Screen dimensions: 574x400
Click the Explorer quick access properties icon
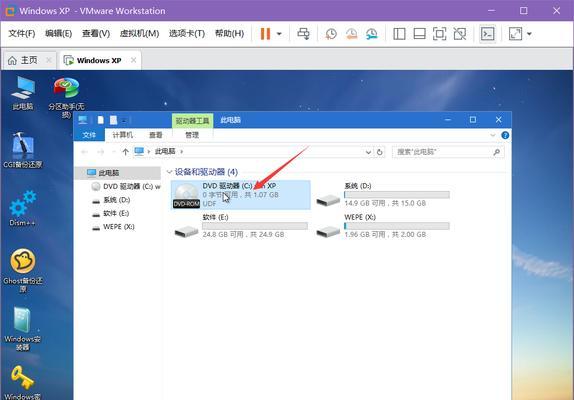(101, 120)
